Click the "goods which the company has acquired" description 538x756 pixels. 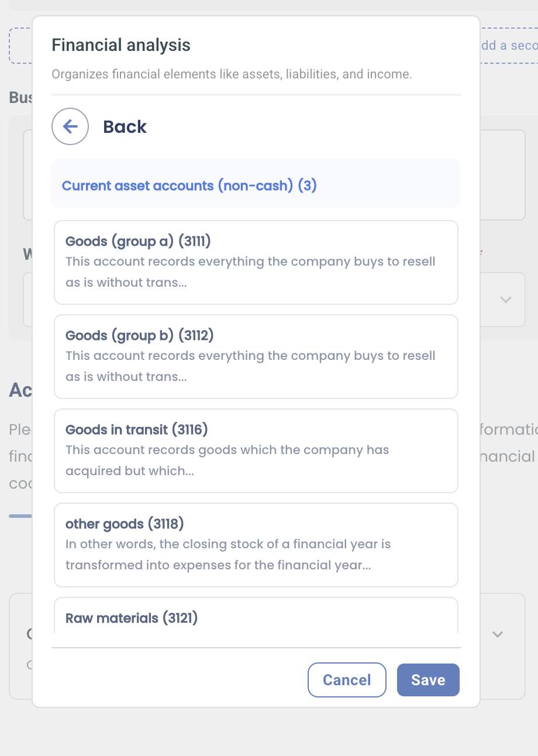coord(227,461)
